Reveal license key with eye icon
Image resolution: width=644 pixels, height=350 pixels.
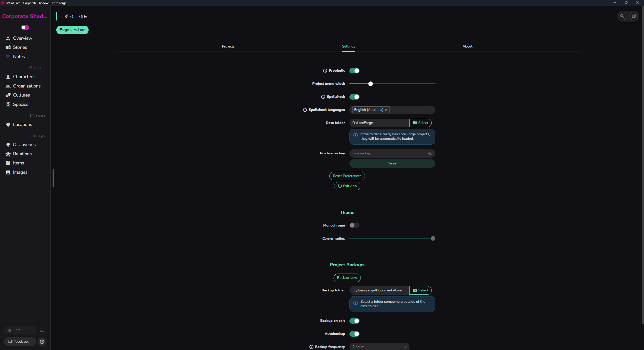(430, 153)
